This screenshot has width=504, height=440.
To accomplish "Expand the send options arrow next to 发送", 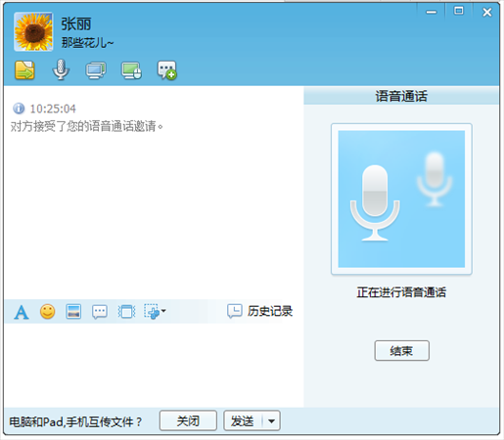I will click(x=271, y=420).
